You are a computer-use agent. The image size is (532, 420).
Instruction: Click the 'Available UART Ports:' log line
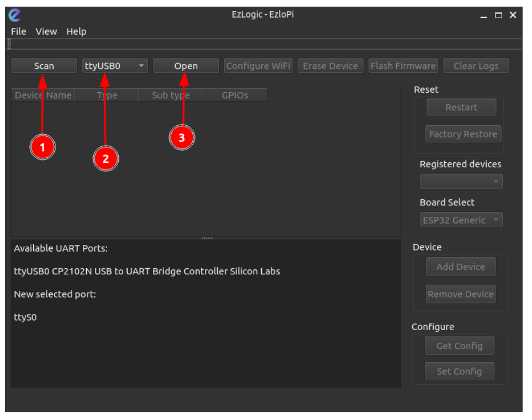[x=61, y=248]
